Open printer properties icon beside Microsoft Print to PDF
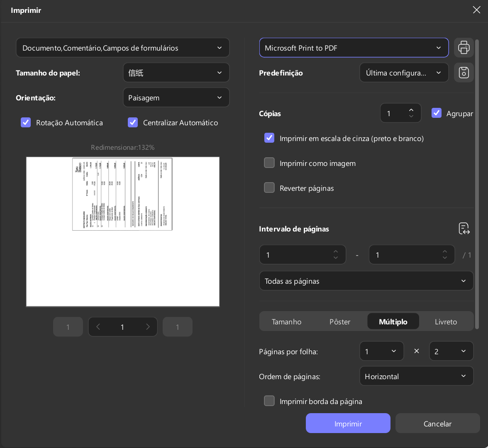 464,48
